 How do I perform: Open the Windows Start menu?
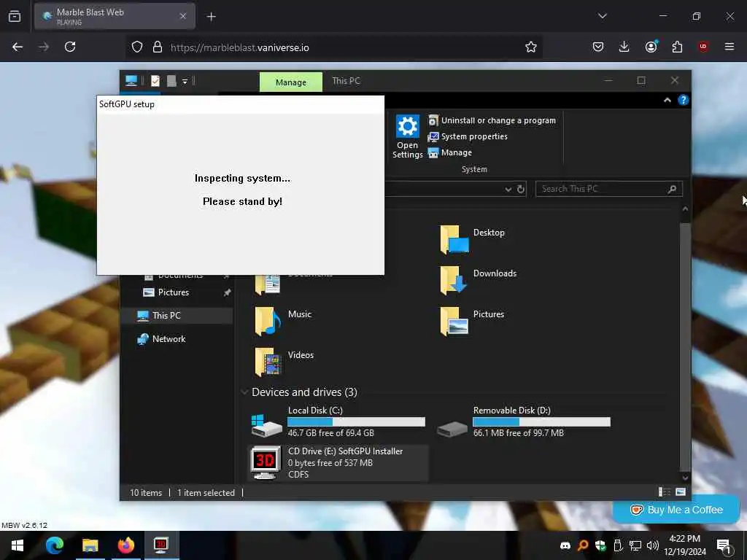[x=18, y=545]
